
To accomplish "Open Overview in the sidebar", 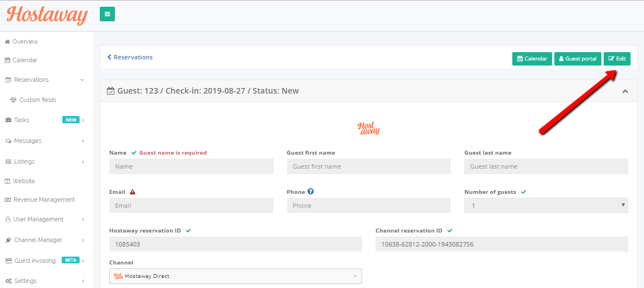I will point(25,41).
